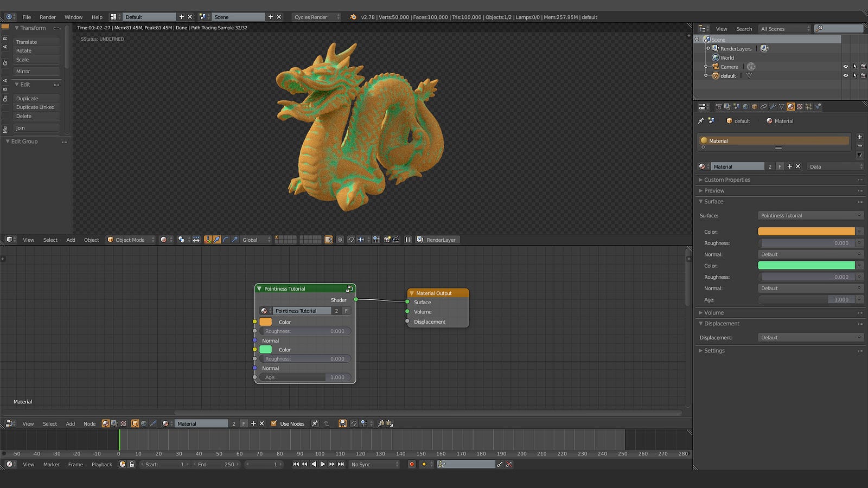868x488 pixels.
Task: Open the Render menu
Action: (x=48, y=17)
